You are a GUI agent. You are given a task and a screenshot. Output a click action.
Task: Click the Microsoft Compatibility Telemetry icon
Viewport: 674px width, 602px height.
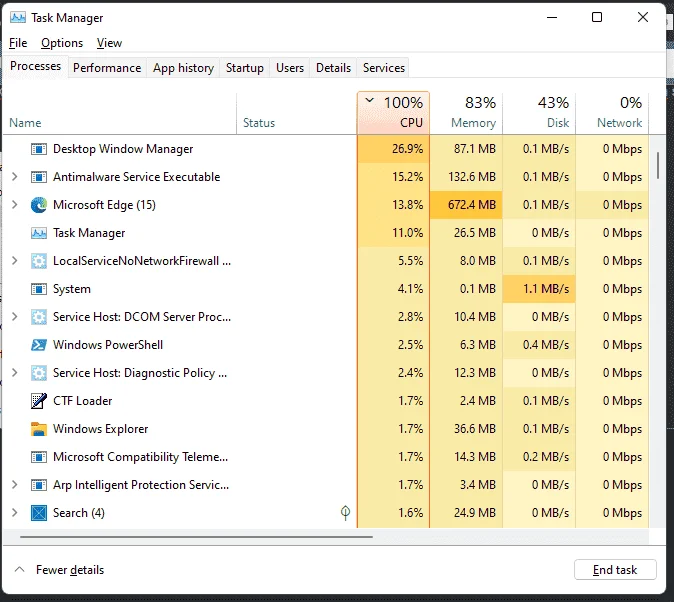click(x=39, y=457)
